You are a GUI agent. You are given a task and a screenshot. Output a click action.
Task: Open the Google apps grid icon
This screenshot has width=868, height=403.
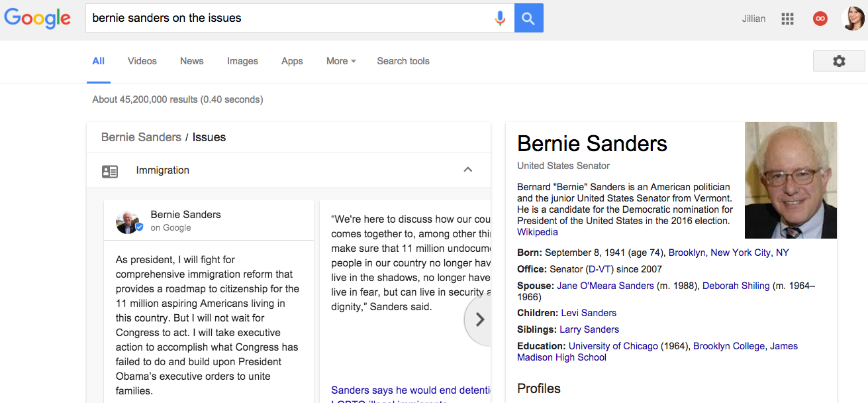click(787, 19)
